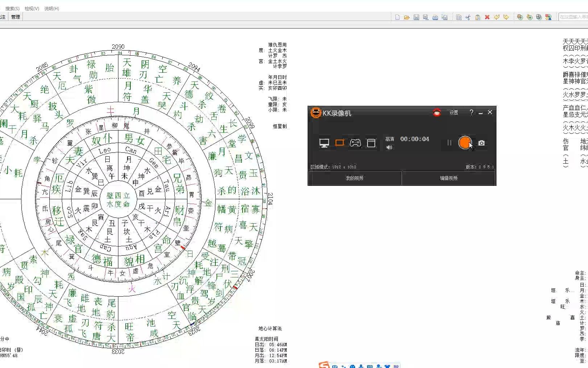Click the KK录像机 raccoon logo
This screenshot has height=368, width=588.
[316, 113]
